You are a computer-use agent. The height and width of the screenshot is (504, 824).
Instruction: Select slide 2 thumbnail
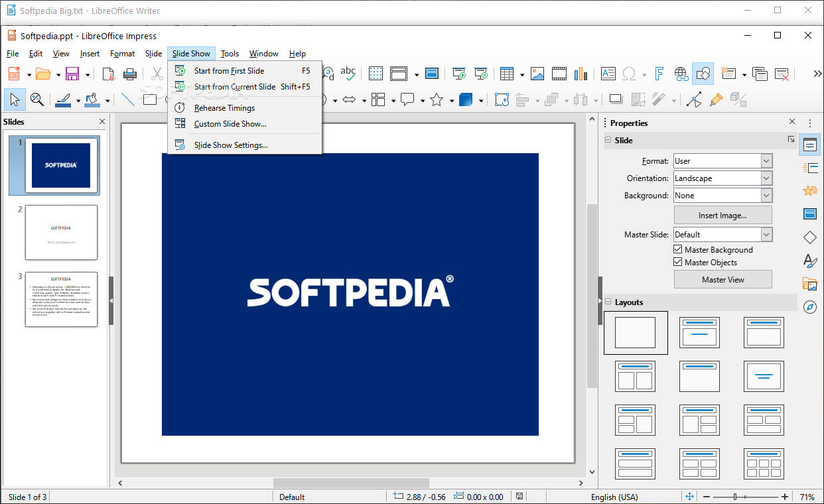tap(61, 232)
